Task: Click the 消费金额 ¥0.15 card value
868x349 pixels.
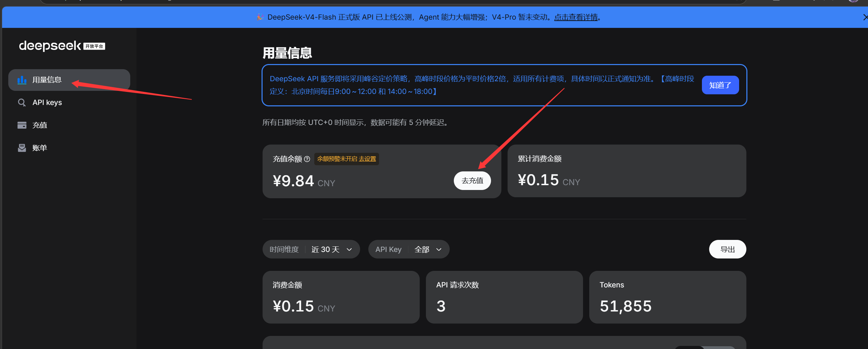Action: (293, 306)
